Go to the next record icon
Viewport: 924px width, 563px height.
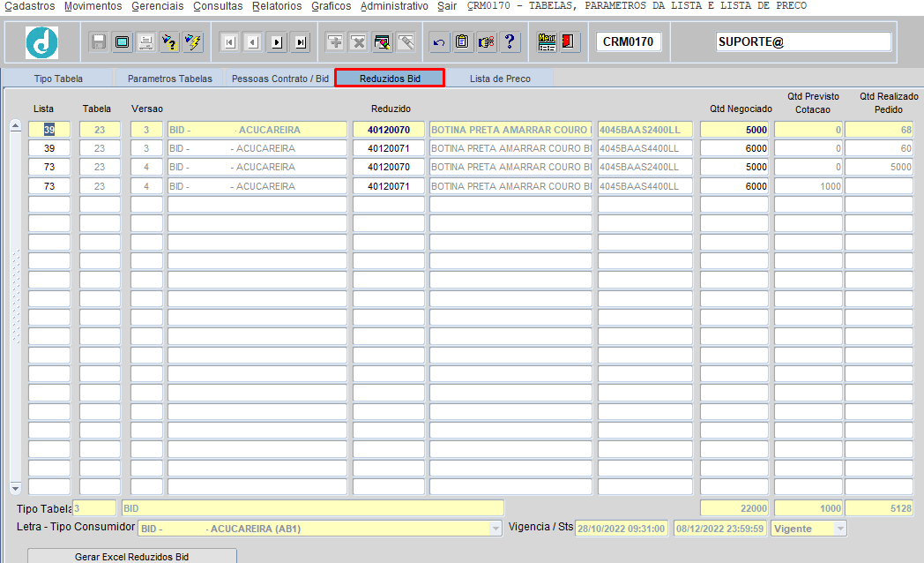pos(277,41)
